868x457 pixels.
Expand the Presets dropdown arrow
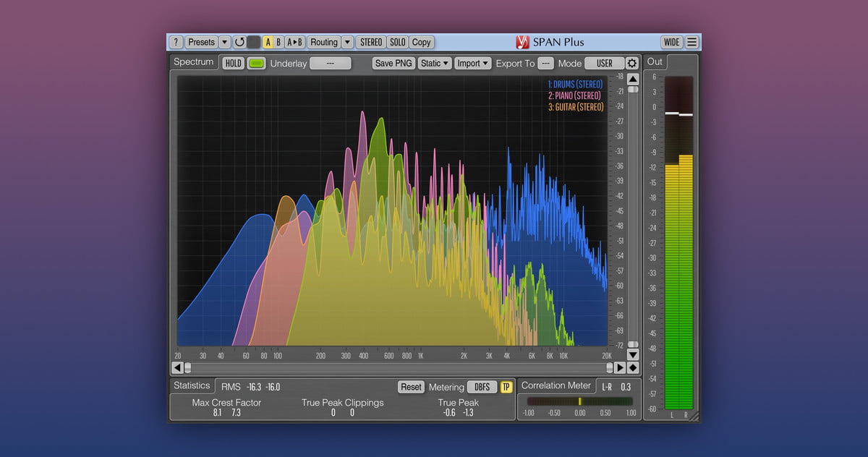tap(224, 42)
